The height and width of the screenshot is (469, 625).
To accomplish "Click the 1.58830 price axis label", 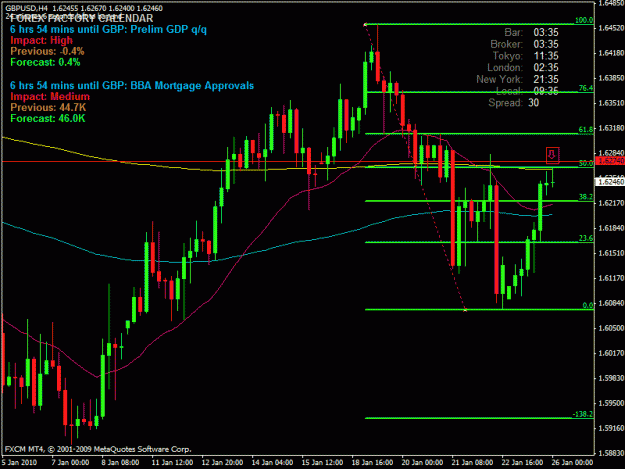I will click(611, 453).
